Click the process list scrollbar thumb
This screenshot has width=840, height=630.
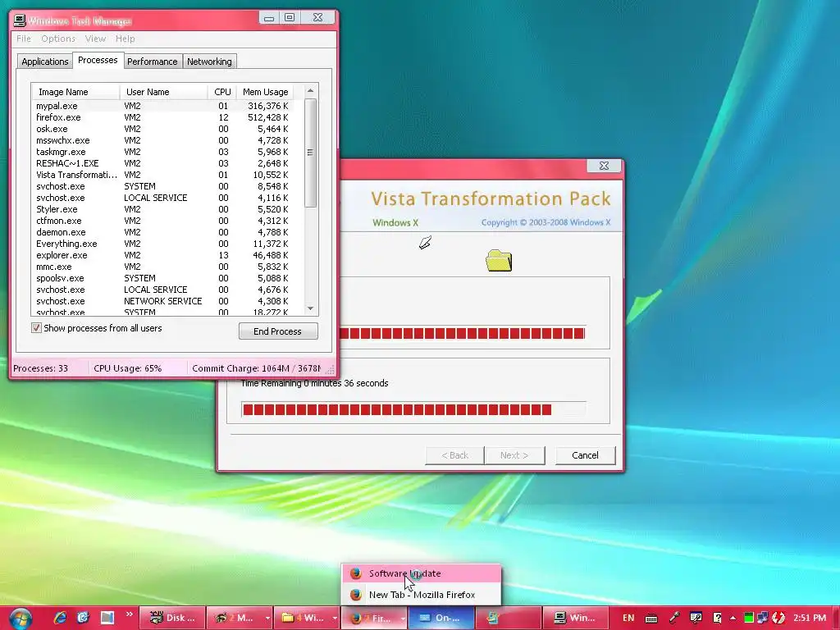(310, 153)
